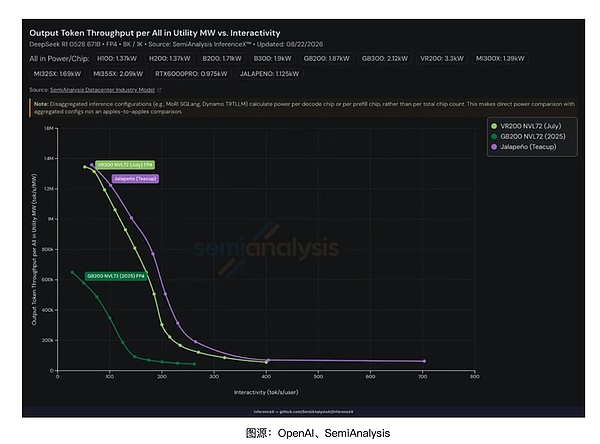The image size is (600, 444).
Task: Open the SemiAnalysis Datacenter Industry Model link
Action: (x=102, y=90)
